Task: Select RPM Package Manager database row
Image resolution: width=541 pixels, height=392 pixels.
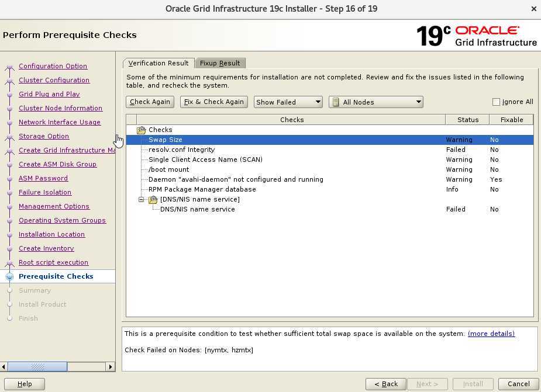Action: pos(329,189)
